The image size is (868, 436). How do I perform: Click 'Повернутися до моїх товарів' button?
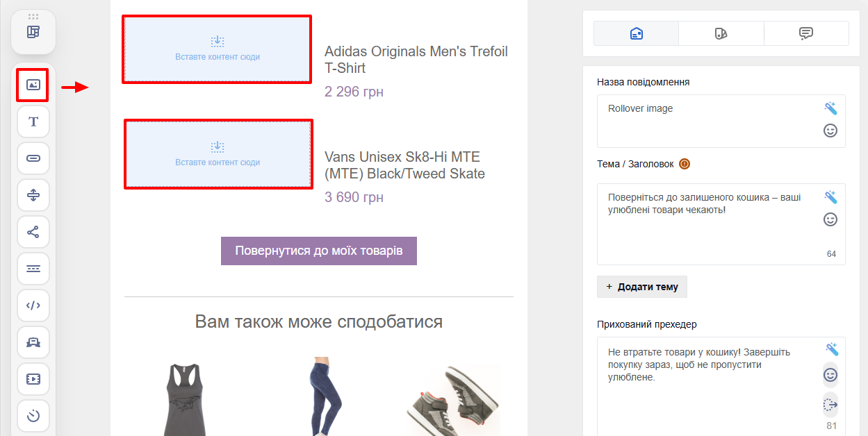click(x=319, y=251)
